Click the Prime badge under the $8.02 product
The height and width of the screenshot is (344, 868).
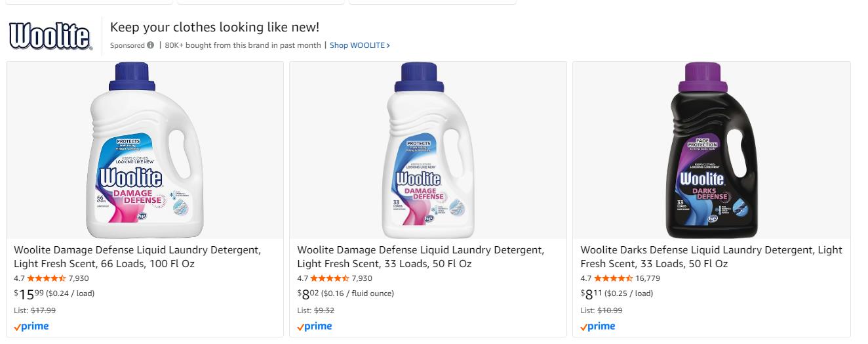tap(315, 326)
